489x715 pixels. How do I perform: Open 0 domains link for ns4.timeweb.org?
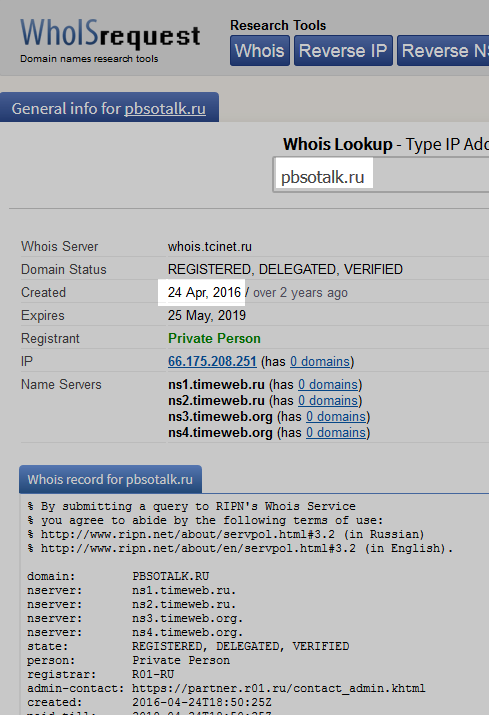click(x=336, y=432)
